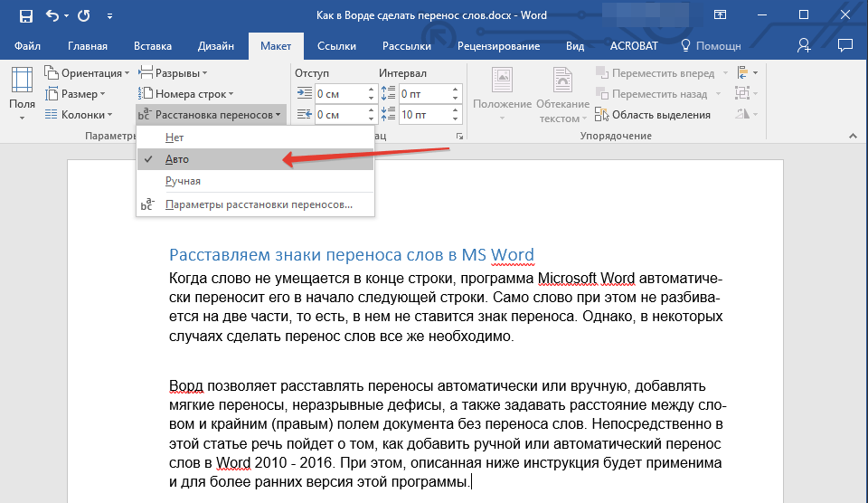This screenshot has width=868, height=503.
Task: Click the Файл menu button
Action: 27,46
